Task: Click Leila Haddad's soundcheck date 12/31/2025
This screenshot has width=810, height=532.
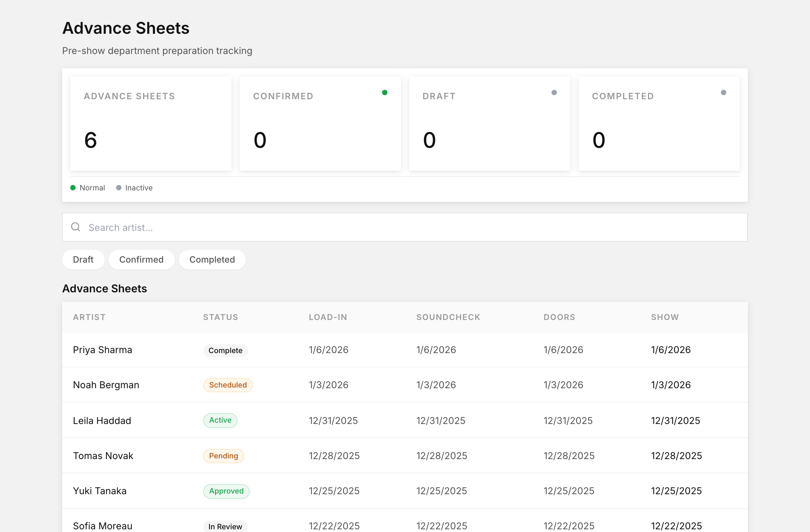Action: (441, 421)
